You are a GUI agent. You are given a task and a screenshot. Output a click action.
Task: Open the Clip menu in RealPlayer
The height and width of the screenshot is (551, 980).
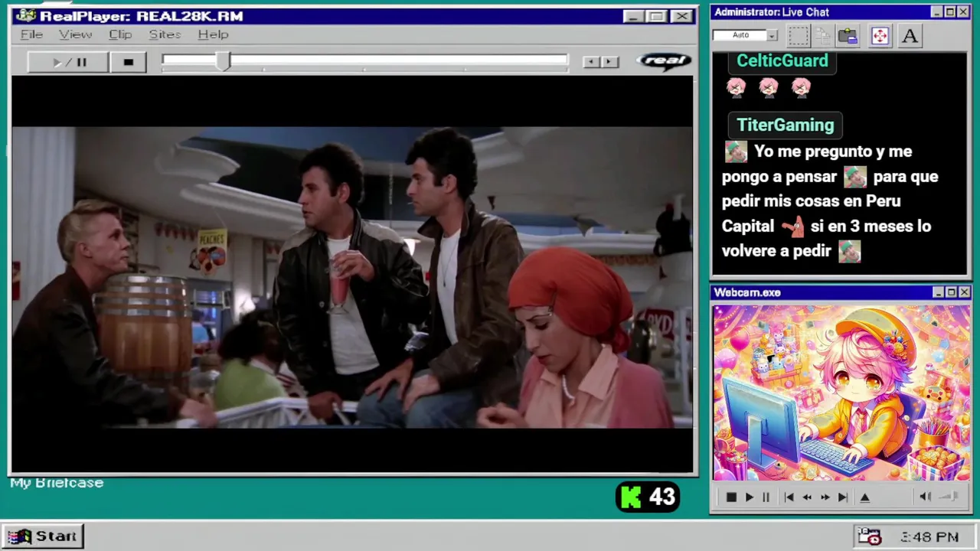point(120,34)
